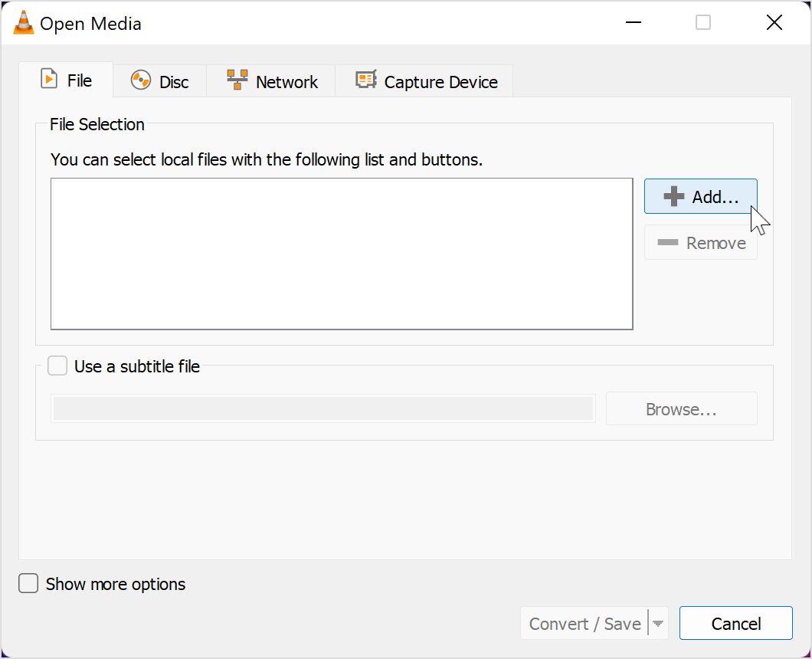This screenshot has width=812, height=659.
Task: Click the Convert / Save button text
Action: tap(585, 624)
